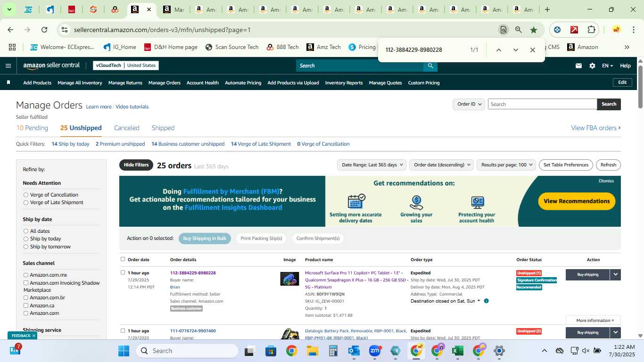Click Set Table Preferences button
Image resolution: width=644 pixels, height=362 pixels.
point(566,165)
